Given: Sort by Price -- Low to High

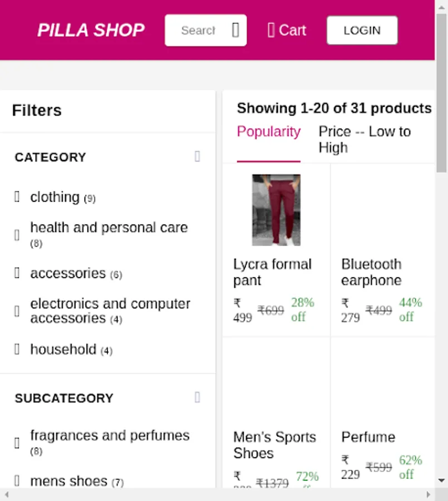Looking at the screenshot, I should [x=364, y=140].
